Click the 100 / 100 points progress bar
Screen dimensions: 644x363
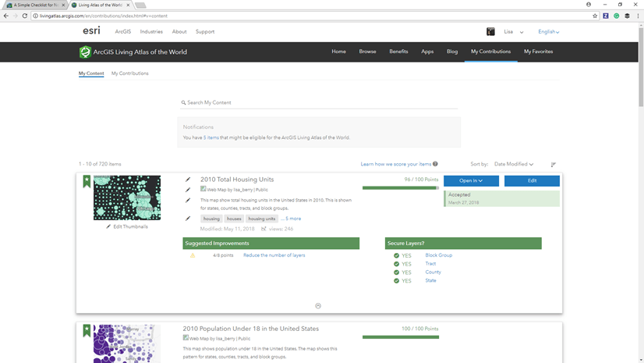pos(401,337)
